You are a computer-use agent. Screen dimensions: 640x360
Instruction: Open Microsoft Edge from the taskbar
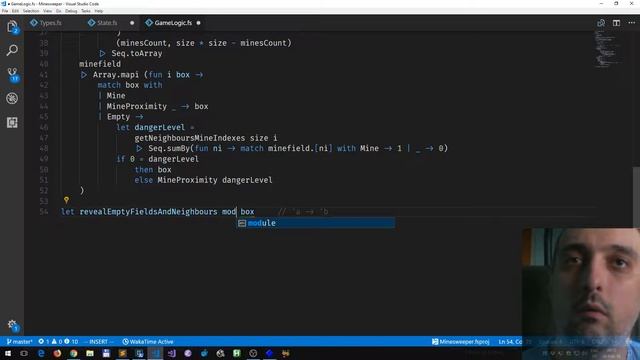pos(41,353)
